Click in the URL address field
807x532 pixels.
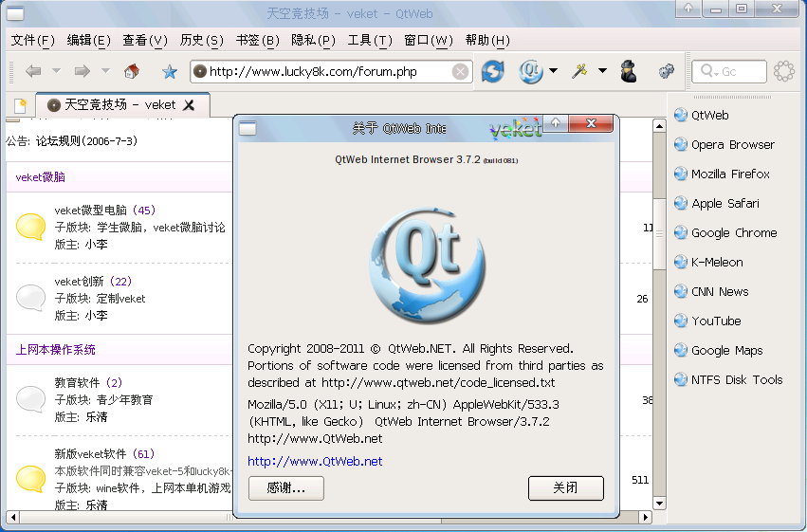click(x=329, y=71)
